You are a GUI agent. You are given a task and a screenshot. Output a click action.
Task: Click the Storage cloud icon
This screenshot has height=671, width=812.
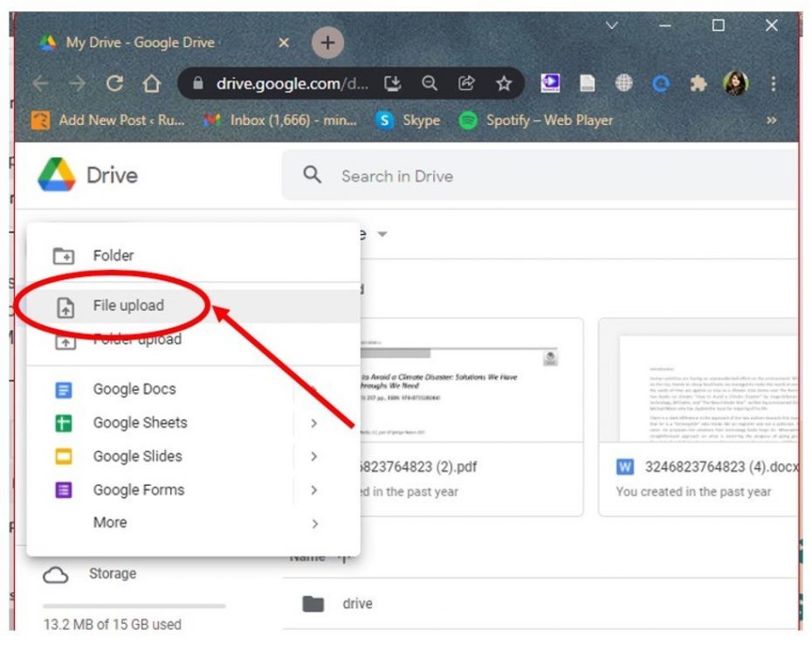pyautogui.click(x=55, y=575)
